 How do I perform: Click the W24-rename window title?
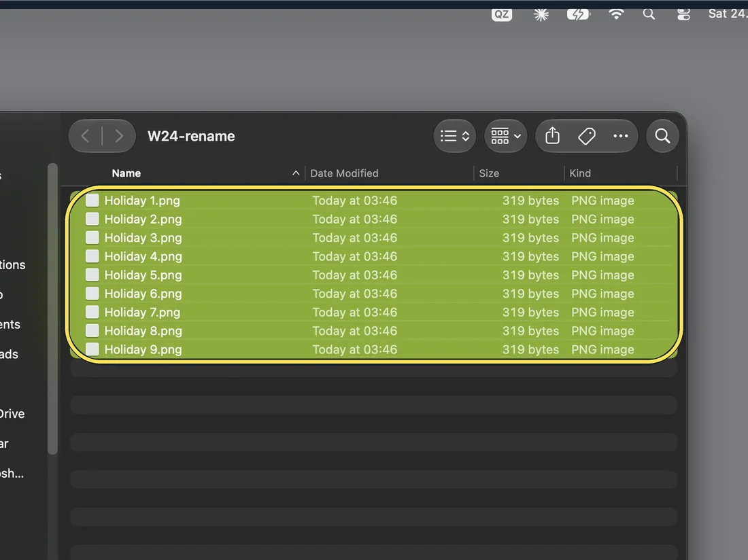(191, 137)
